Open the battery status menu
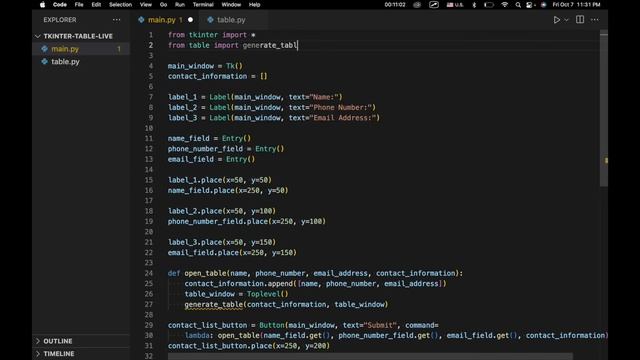Image resolution: width=640 pixels, height=360 pixels. 489,4
